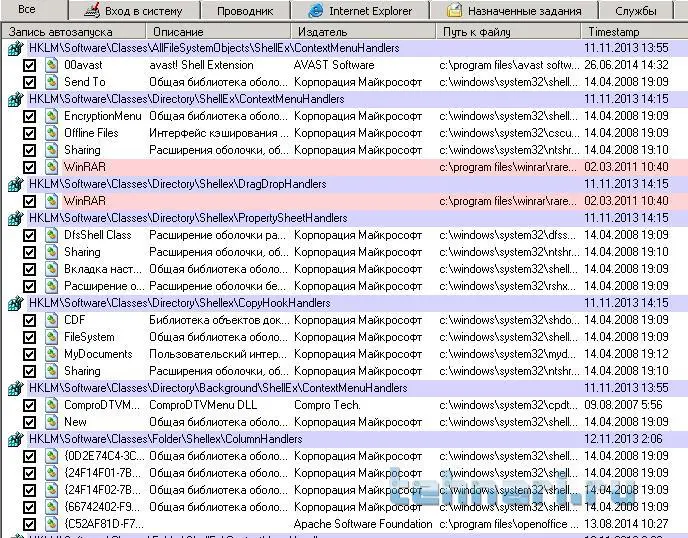Click the registry icon of AllFileSystemObjects ContextMenuHandlers key
688x538 pixels.
point(15,48)
